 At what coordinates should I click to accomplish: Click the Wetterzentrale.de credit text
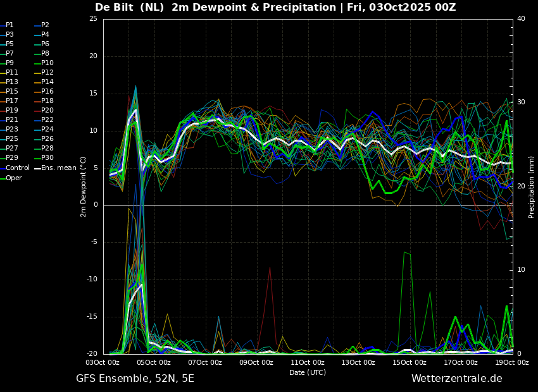(457, 379)
